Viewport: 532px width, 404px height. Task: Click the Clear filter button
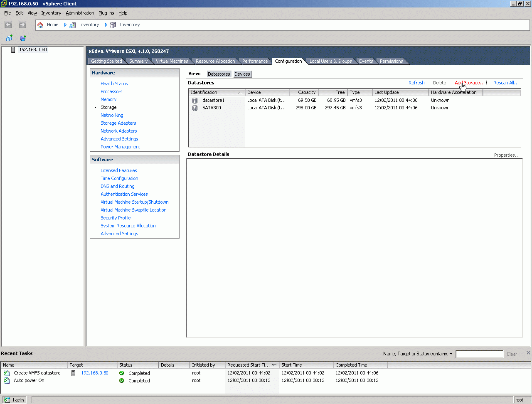512,354
